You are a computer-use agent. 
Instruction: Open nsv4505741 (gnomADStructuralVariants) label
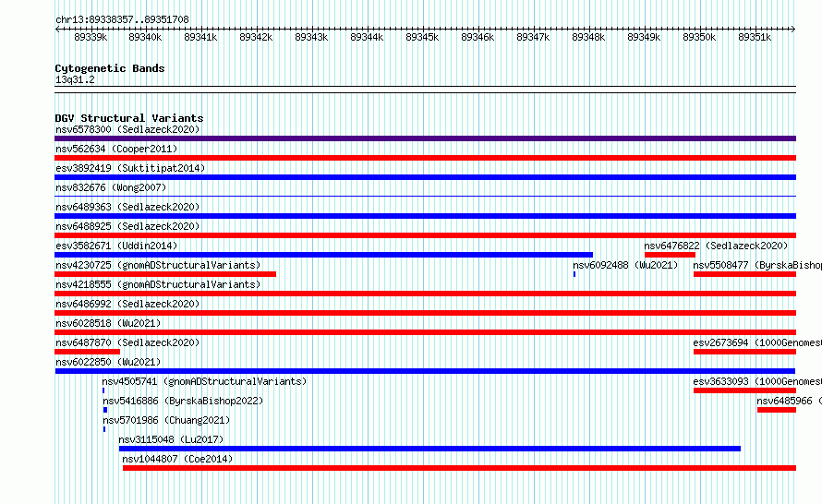(x=204, y=381)
